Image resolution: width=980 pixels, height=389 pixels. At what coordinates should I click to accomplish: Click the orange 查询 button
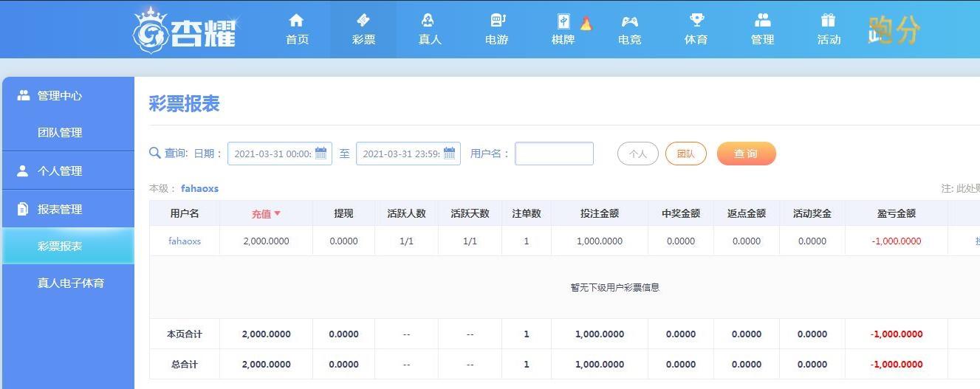(x=746, y=154)
